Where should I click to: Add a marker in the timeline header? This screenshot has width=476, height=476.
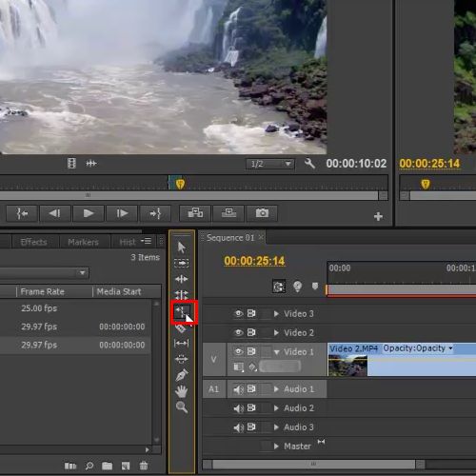click(315, 287)
